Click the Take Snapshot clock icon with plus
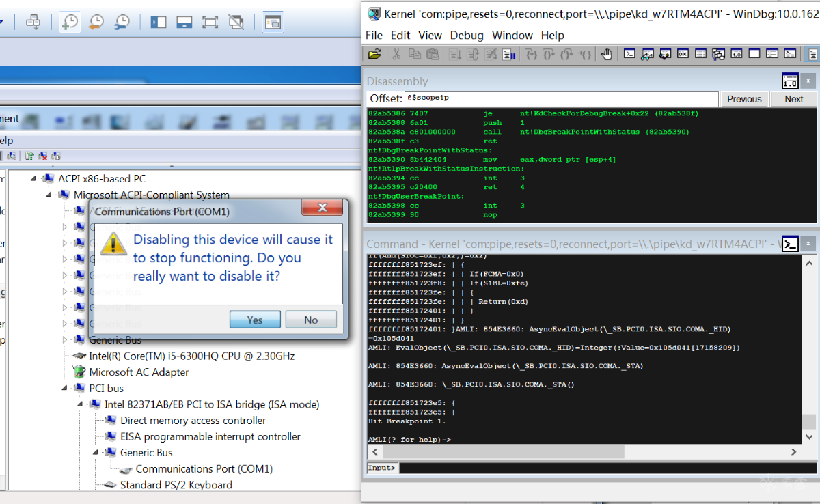Image resolution: width=820 pixels, height=504 pixels. 69,22
